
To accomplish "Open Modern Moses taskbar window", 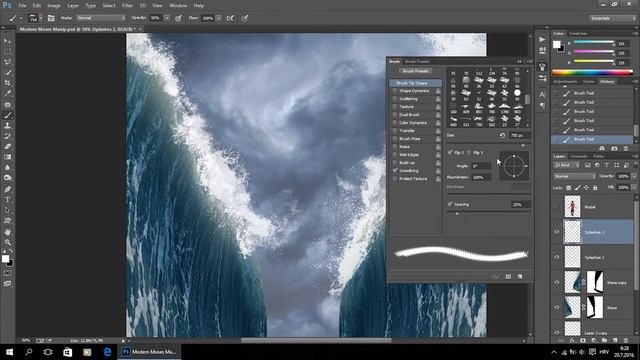I will [149, 352].
